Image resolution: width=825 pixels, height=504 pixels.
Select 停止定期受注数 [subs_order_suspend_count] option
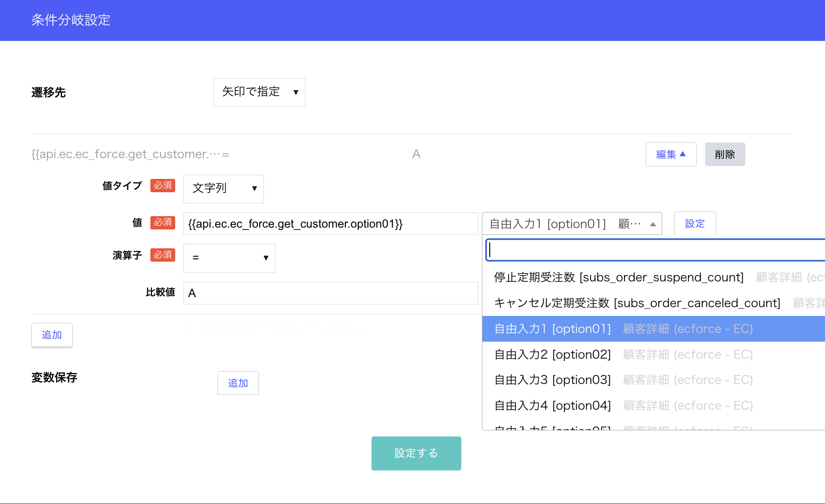[x=653, y=277]
